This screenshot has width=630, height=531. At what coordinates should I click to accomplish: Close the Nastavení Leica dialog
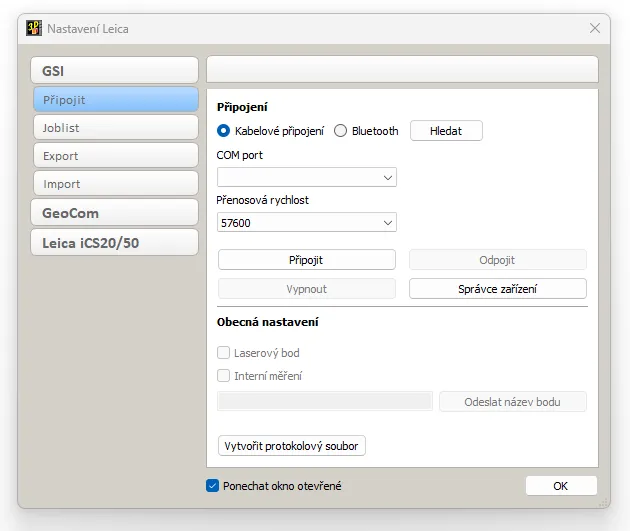(595, 28)
